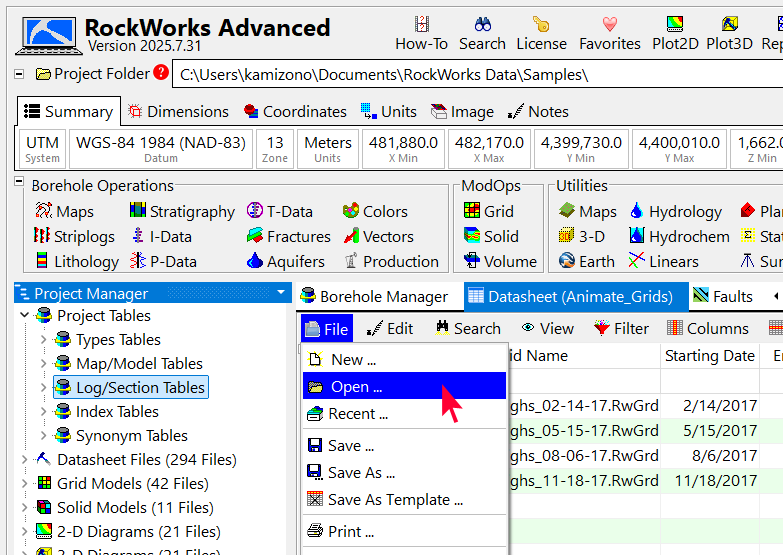This screenshot has width=783, height=555.
Task: Open the Project Manager dropdown arrow
Action: [x=281, y=294]
